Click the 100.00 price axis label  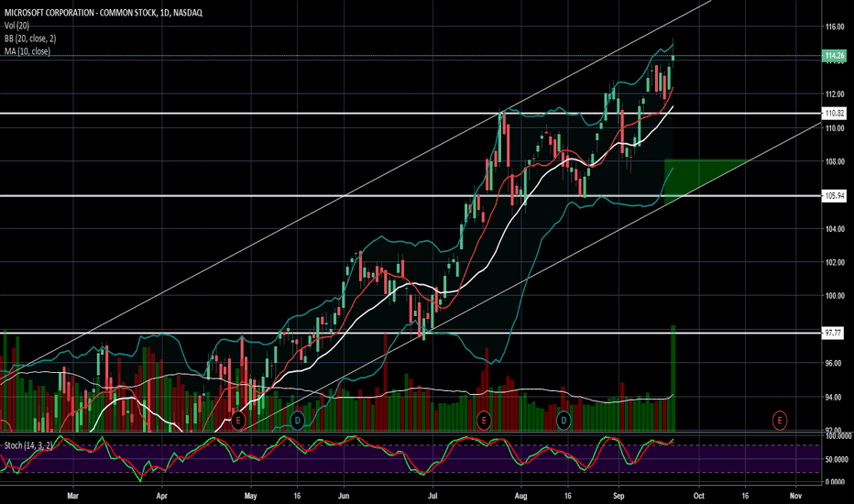(x=835, y=296)
